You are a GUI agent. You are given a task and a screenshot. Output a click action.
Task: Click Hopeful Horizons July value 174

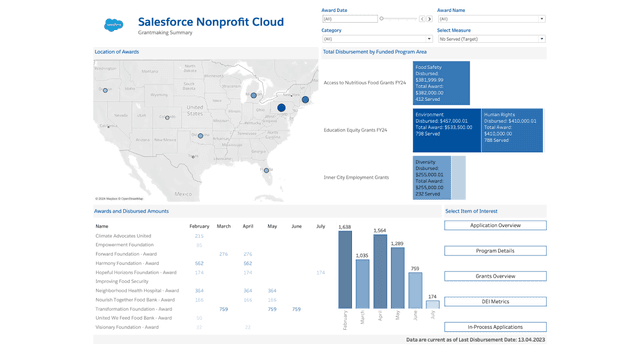point(321,272)
